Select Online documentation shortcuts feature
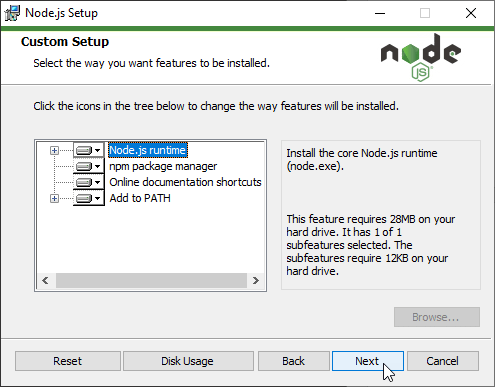 [185, 182]
